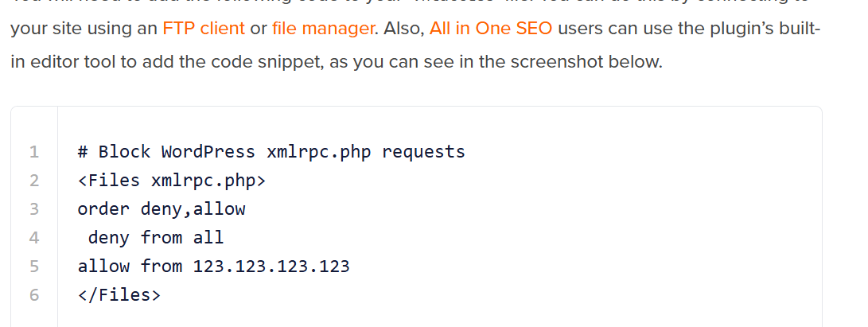Click line number 1 in code gutter
Viewport: 868px width, 327px height.
tap(33, 152)
